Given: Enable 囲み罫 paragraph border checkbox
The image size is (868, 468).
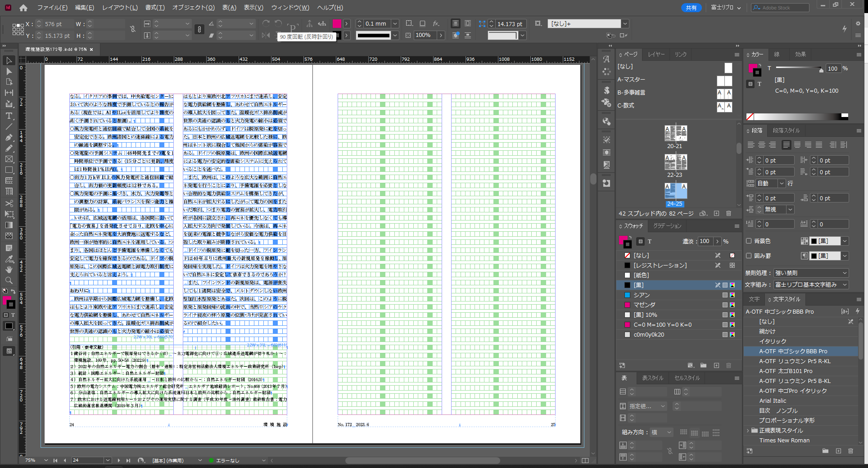Looking at the screenshot, I should (x=749, y=256).
